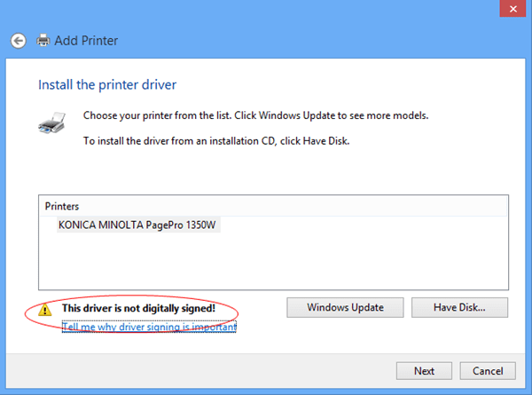Click the large printer illustration icon
This screenshot has height=395, width=532.
(52, 123)
